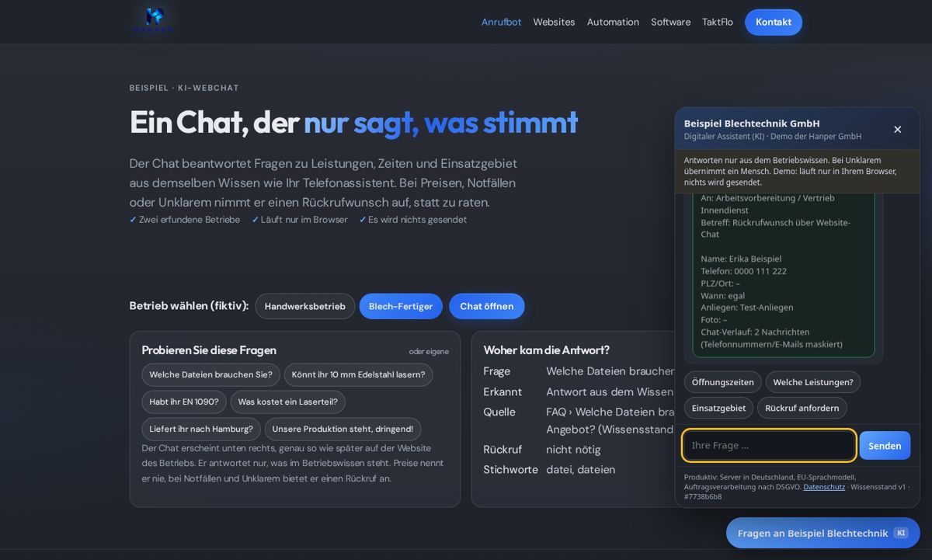This screenshot has width=932, height=560.
Task: Click the Einsatzgebiet quick reply chip
Action: (718, 408)
